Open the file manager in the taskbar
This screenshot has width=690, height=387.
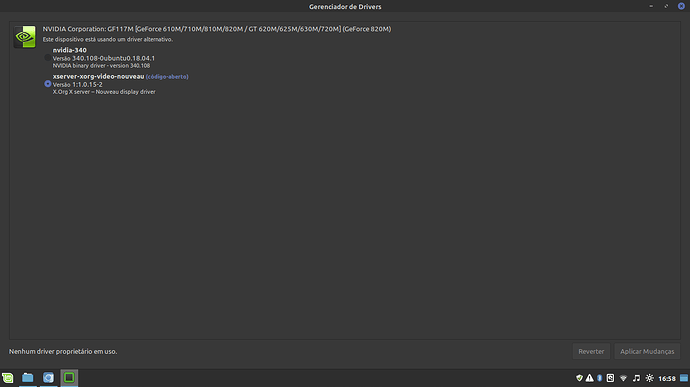[x=28, y=378]
